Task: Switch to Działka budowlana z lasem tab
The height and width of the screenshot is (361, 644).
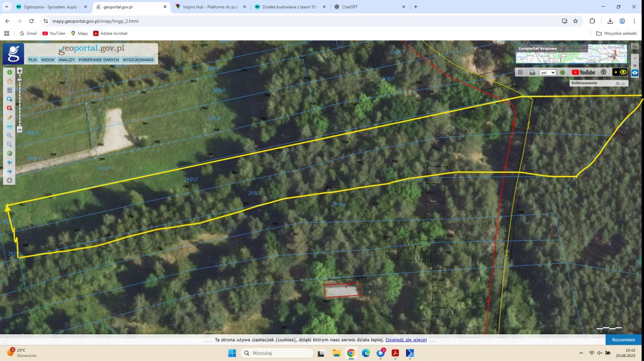Action: coord(289,7)
